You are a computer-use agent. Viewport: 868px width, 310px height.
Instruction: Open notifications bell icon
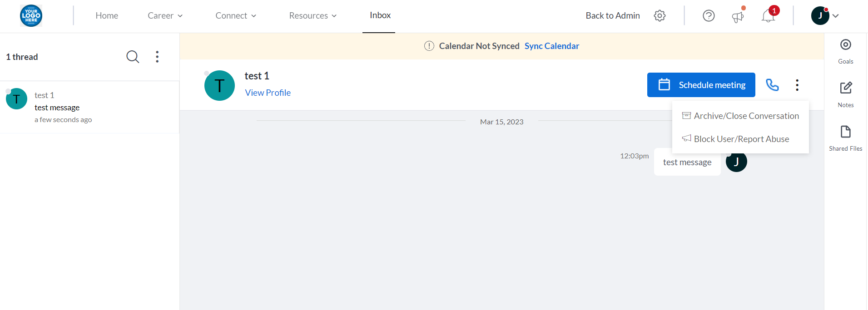pos(768,16)
